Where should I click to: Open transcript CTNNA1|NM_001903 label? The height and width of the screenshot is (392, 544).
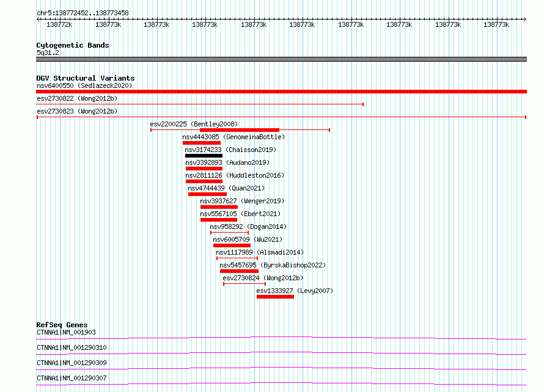[66, 332]
